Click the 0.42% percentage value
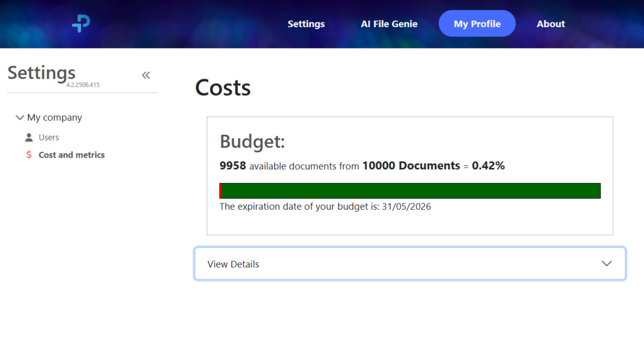Image resolution: width=644 pixels, height=362 pixels. [x=488, y=166]
